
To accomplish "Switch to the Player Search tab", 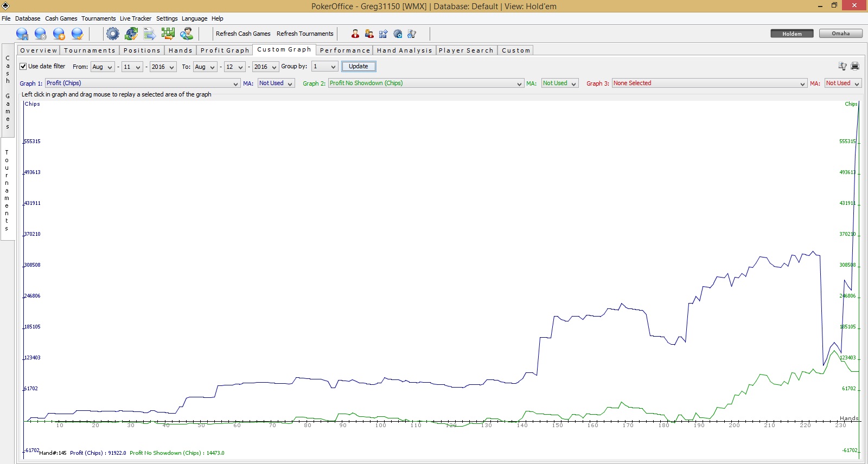I will tap(467, 50).
